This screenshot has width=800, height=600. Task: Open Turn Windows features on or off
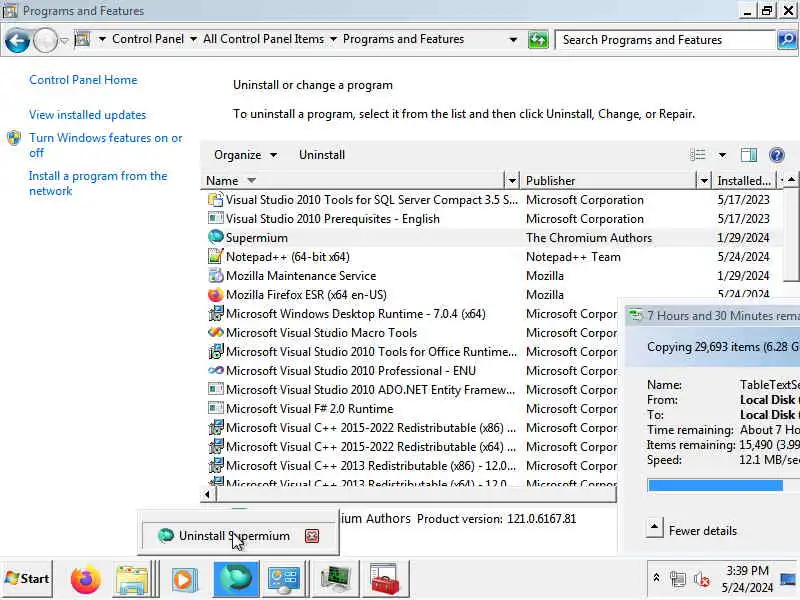point(106,145)
